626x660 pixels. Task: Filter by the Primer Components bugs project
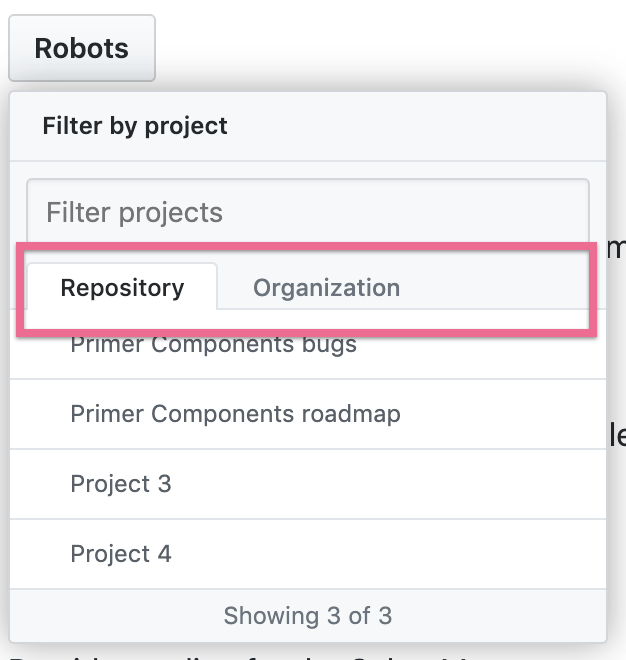click(213, 346)
